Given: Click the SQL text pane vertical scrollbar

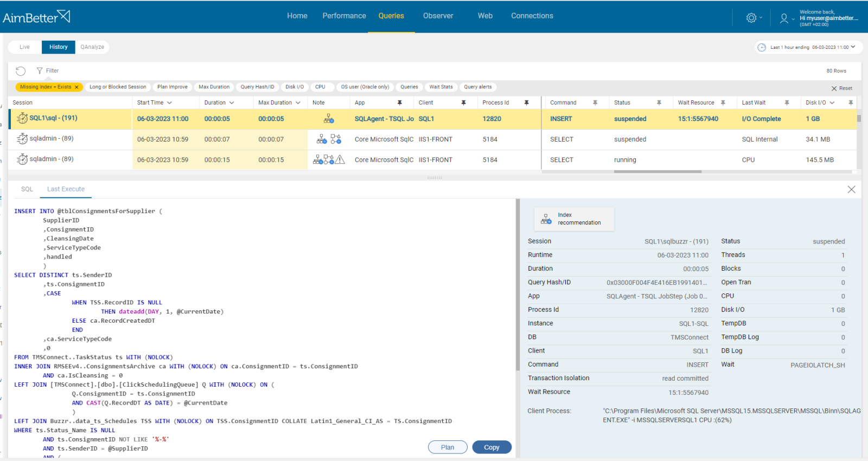Looking at the screenshot, I should click(x=518, y=285).
